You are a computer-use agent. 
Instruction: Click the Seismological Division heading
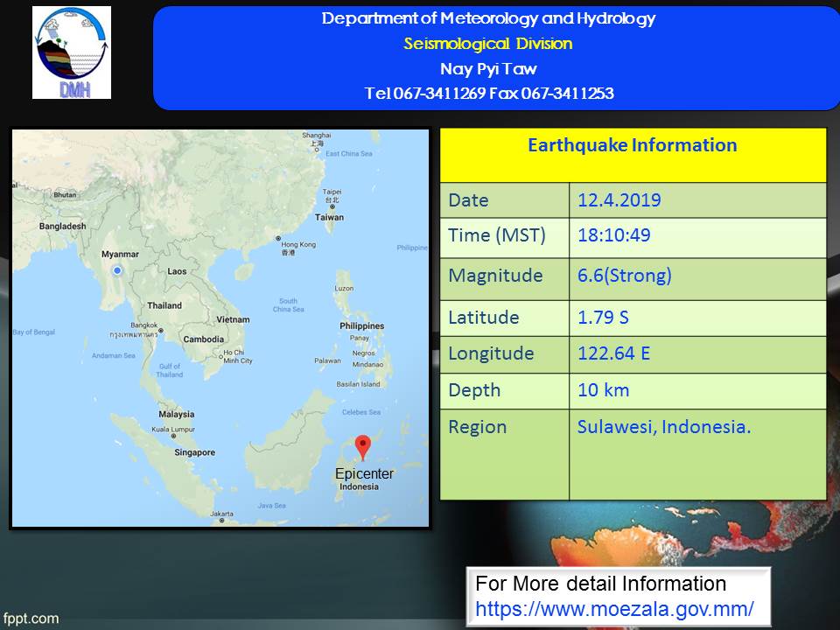tap(488, 44)
